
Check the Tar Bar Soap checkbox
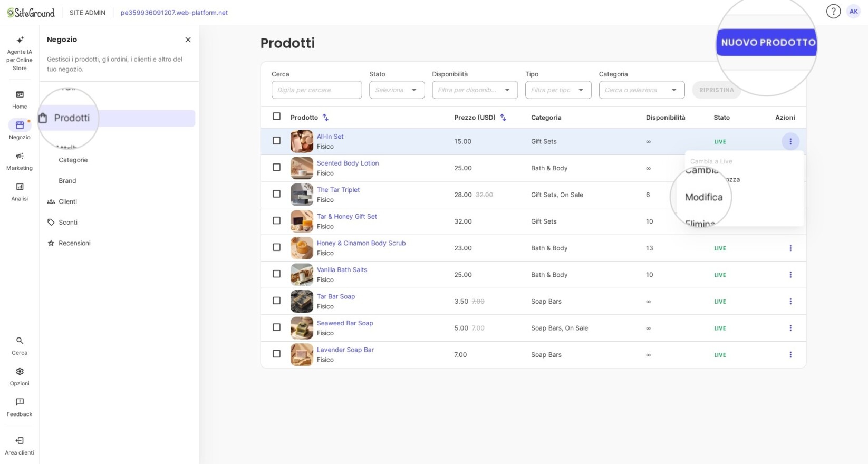tap(276, 301)
